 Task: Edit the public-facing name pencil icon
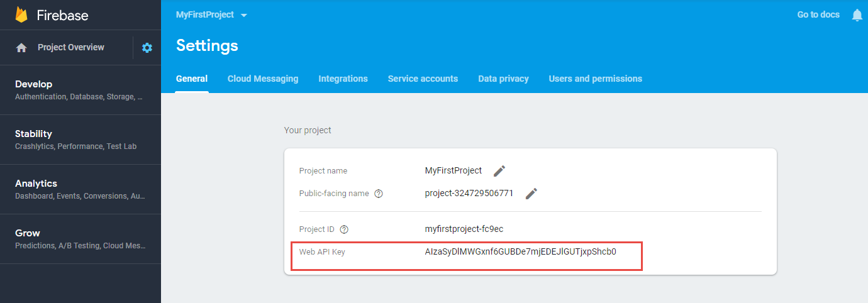531,194
